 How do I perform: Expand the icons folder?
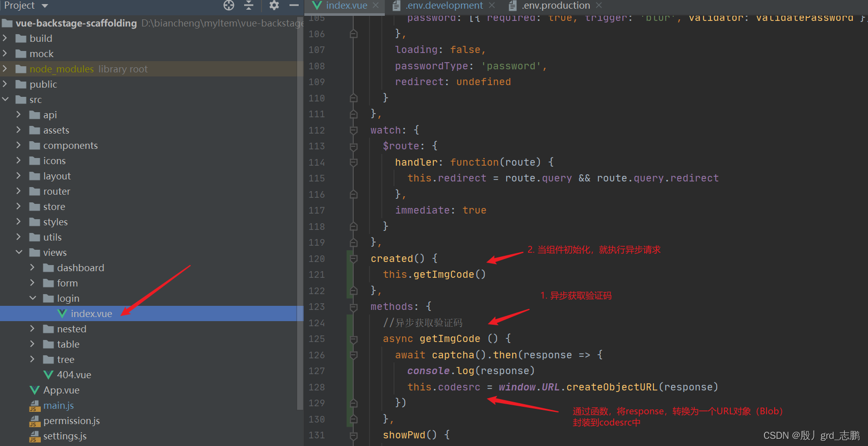tap(19, 161)
